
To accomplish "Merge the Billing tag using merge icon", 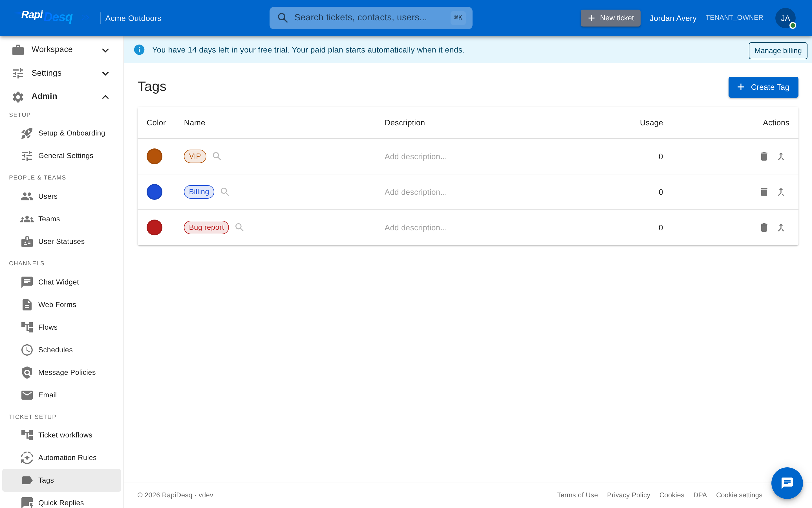I will (781, 192).
